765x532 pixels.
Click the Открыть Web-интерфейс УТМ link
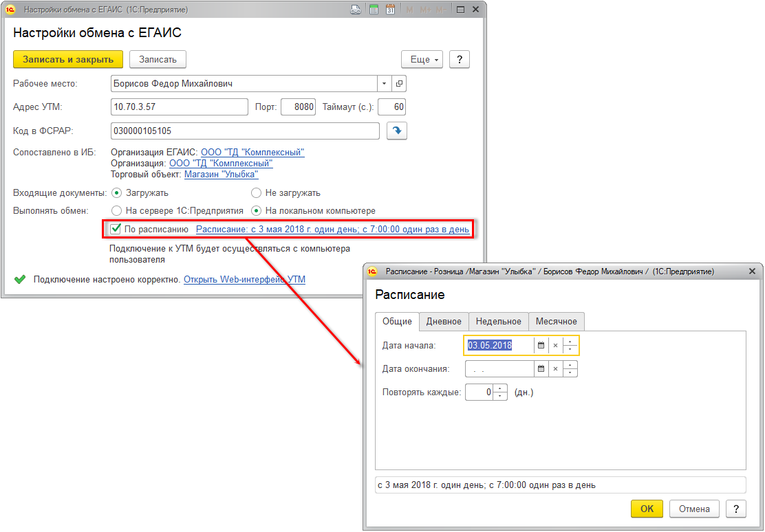pyautogui.click(x=244, y=280)
